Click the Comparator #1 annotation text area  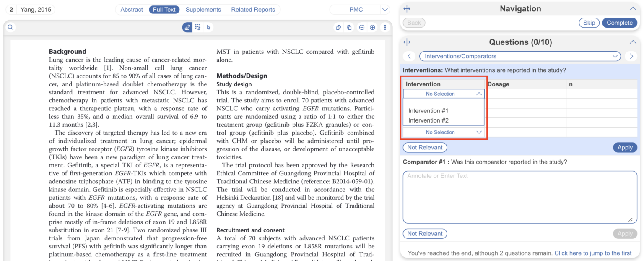point(520,197)
